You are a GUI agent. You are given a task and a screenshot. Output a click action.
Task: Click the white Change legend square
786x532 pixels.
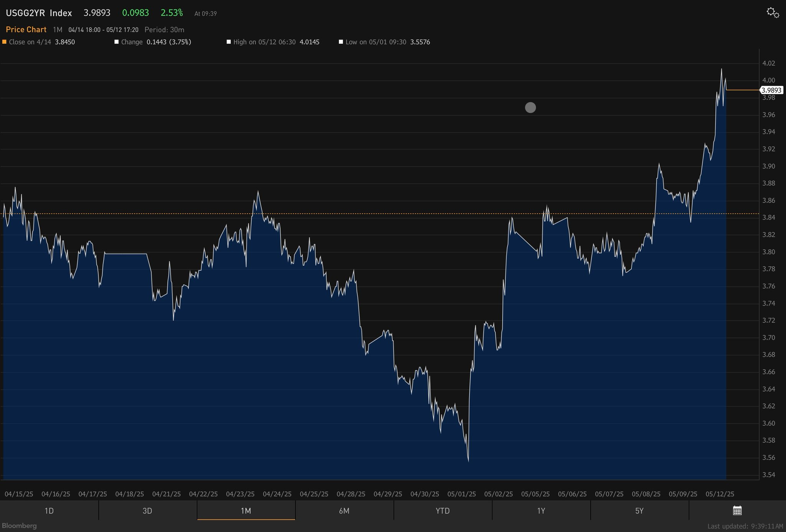click(x=116, y=42)
